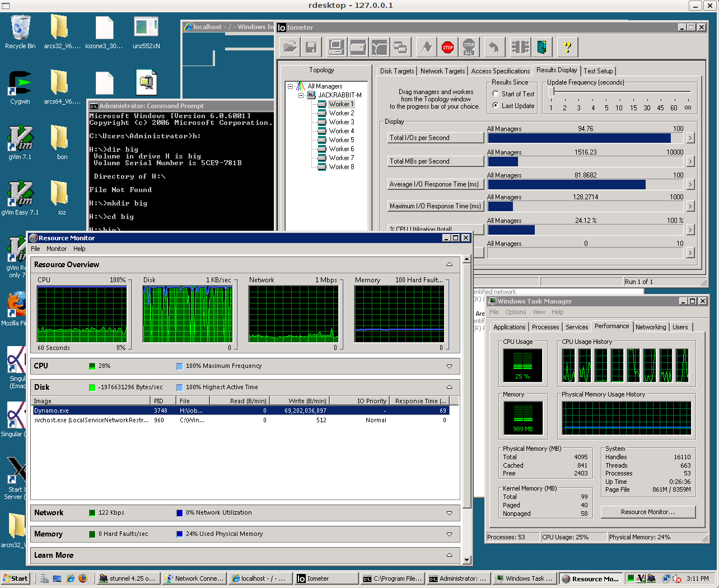The image size is (719, 588).
Task: Open the Networking tab in Task Manager
Action: [x=651, y=327]
